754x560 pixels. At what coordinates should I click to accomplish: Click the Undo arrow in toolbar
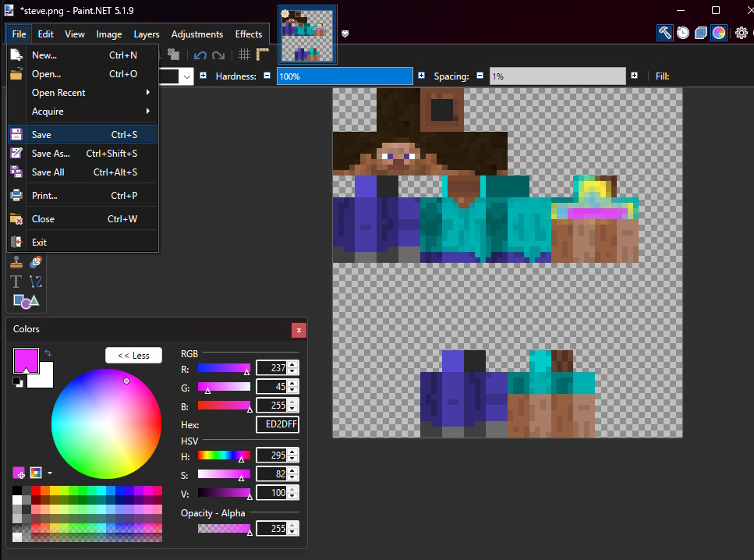coord(200,55)
